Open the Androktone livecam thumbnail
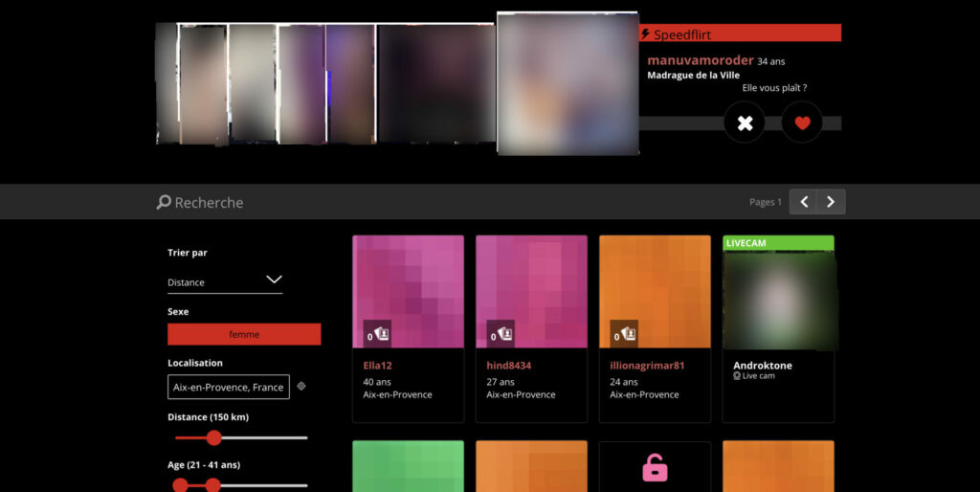 click(779, 300)
